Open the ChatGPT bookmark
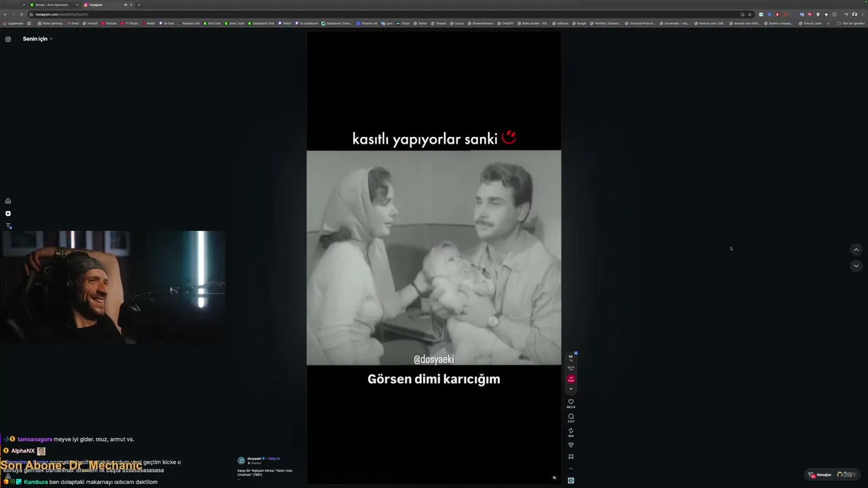Image resolution: width=868 pixels, height=488 pixels. (x=505, y=23)
